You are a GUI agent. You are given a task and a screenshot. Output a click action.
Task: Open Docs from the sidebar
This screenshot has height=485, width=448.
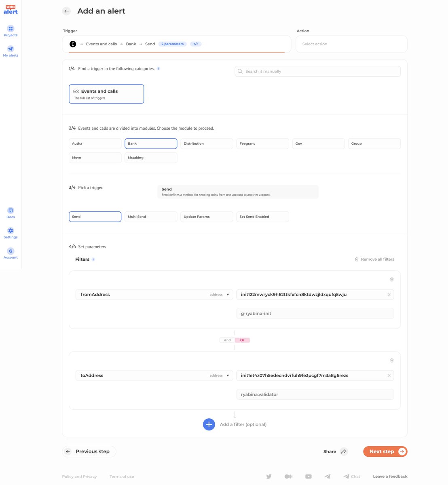11,213
